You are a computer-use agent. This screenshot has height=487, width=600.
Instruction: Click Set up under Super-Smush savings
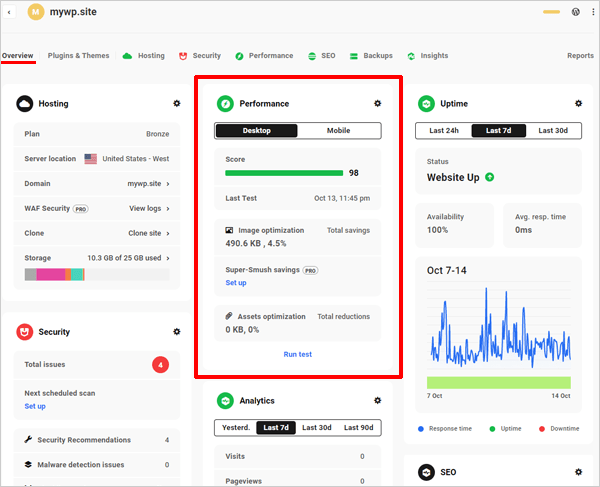click(x=236, y=283)
